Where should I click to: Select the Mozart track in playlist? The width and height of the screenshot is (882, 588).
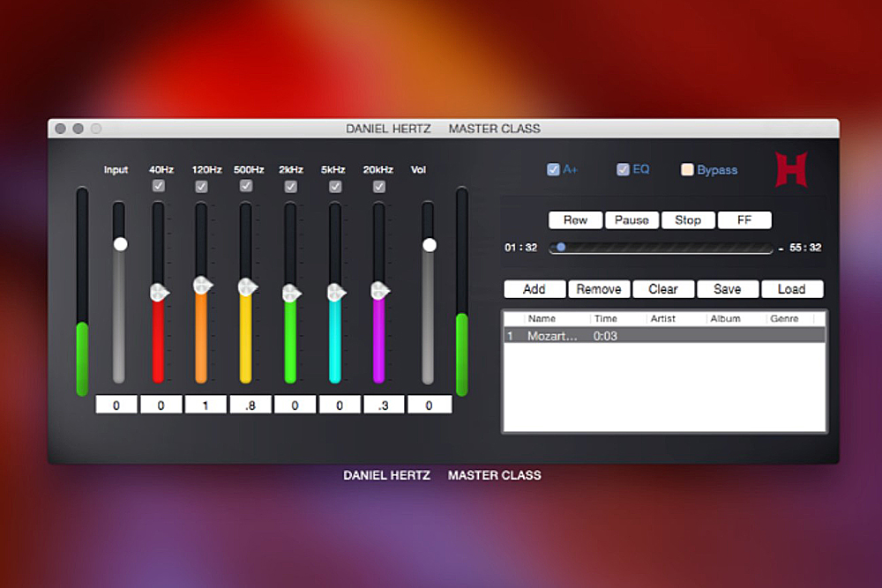[x=664, y=336]
